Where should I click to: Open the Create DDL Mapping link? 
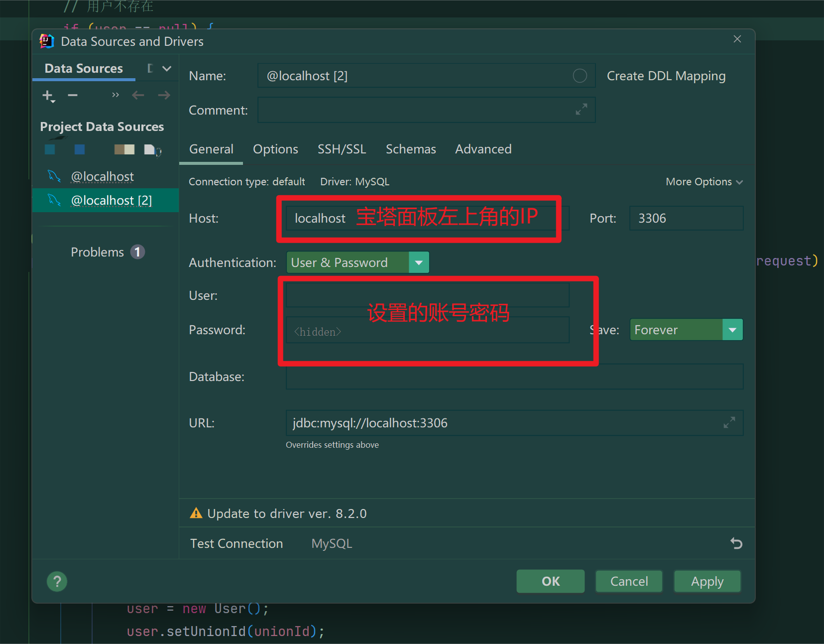666,76
